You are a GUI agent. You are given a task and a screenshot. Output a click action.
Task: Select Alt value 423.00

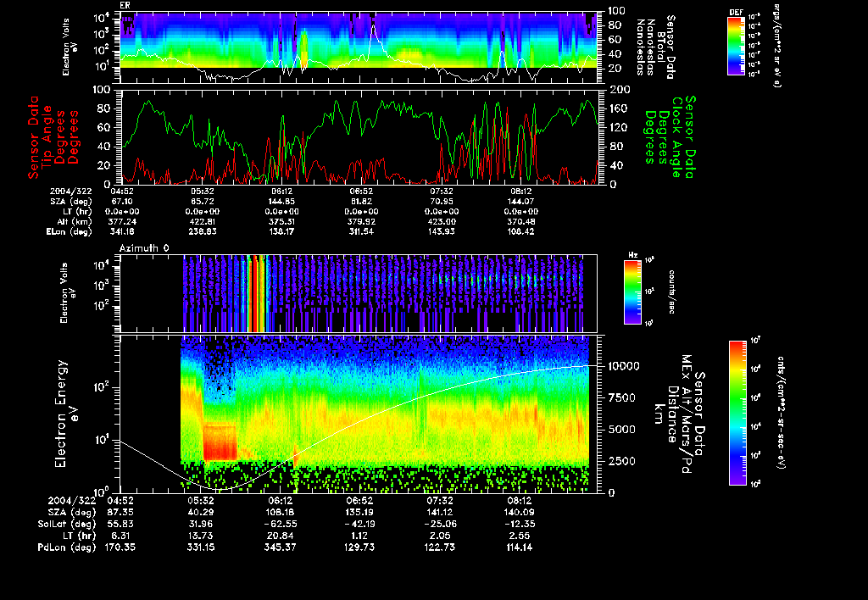click(441, 221)
